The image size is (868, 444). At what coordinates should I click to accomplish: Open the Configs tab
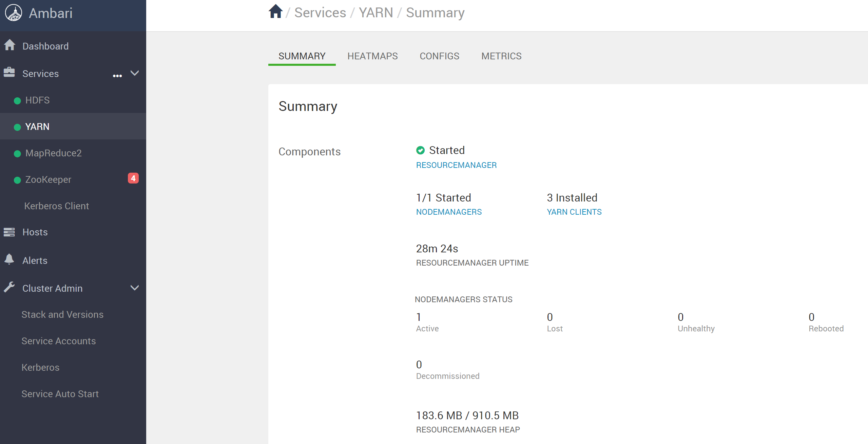tap(439, 56)
